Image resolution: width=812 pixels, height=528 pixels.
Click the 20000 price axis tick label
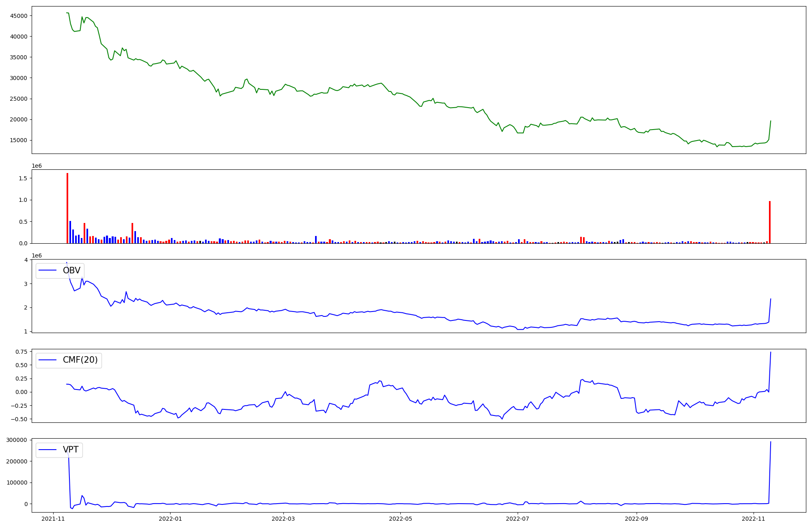click(19, 119)
